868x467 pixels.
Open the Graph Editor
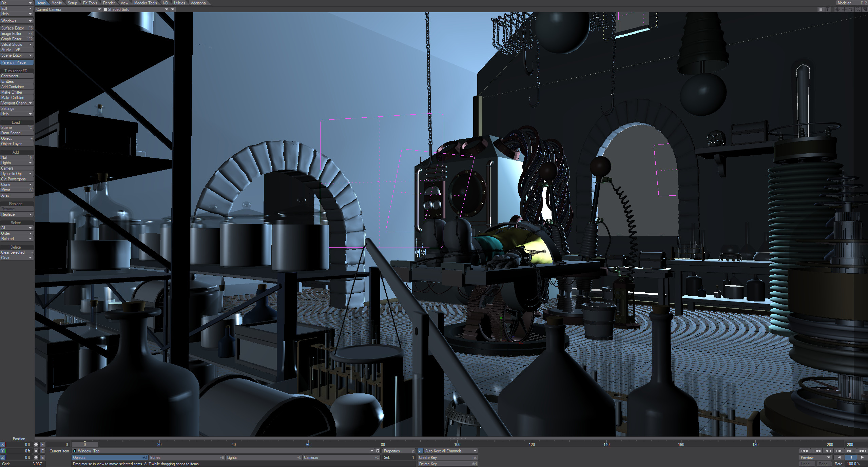[17, 39]
